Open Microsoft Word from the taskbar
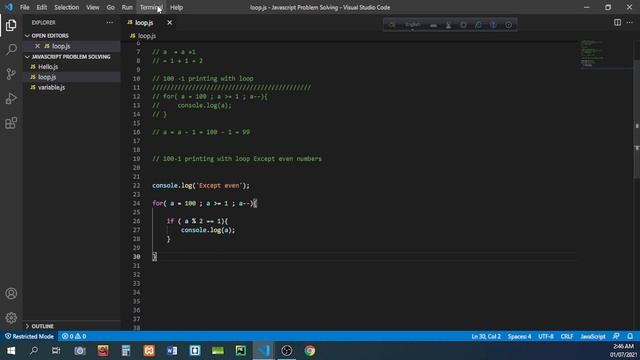This screenshot has width=640, height=360. pyautogui.click(x=172, y=351)
